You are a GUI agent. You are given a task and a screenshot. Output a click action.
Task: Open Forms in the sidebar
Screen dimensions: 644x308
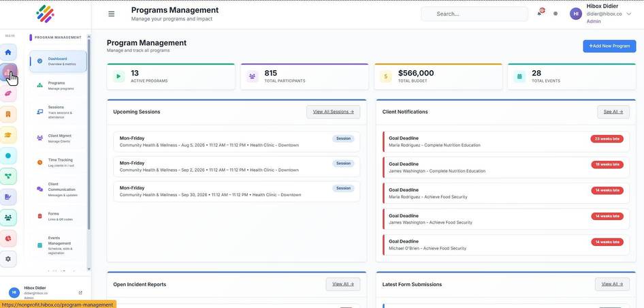coord(58,216)
